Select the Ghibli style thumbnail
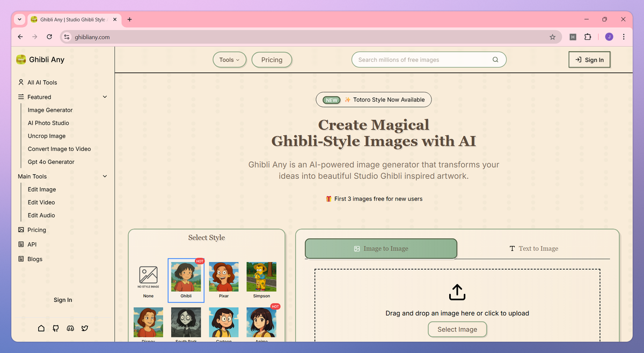 [186, 280]
